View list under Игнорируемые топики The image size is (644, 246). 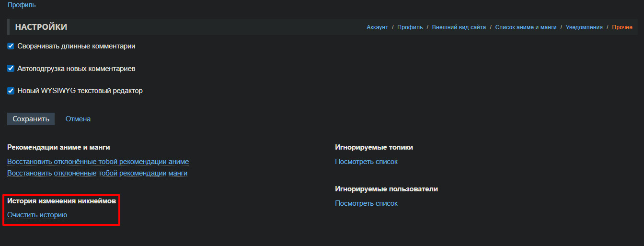[x=366, y=162]
